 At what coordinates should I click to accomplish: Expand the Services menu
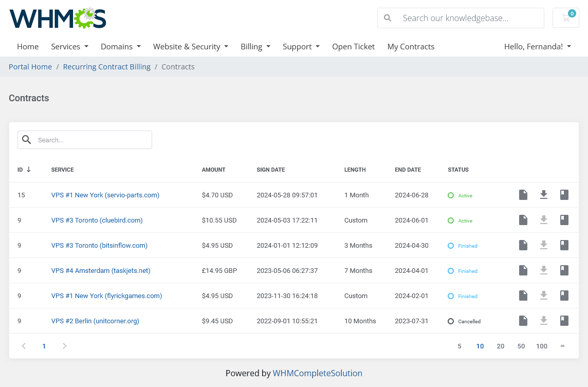(69, 46)
